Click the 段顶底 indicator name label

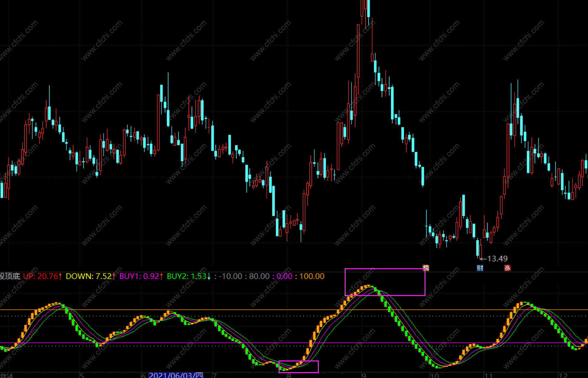click(x=10, y=276)
